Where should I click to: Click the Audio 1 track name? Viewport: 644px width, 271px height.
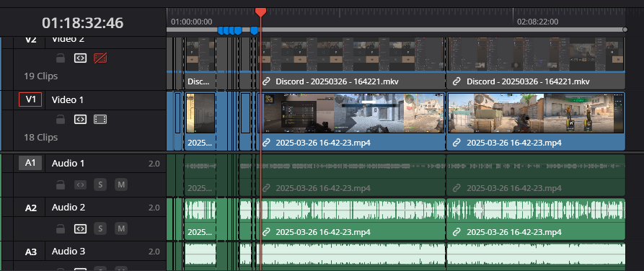(x=69, y=164)
